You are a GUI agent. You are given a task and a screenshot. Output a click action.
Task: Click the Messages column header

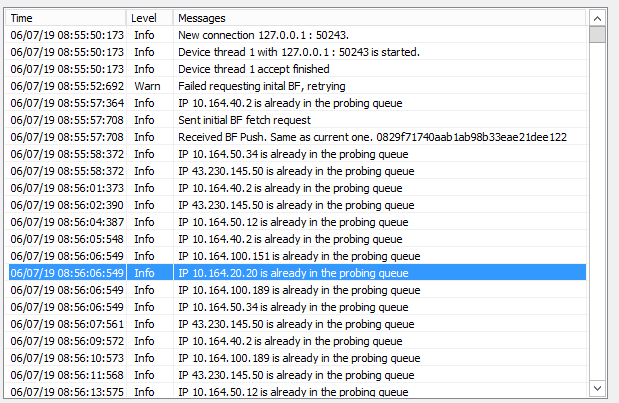pos(380,18)
